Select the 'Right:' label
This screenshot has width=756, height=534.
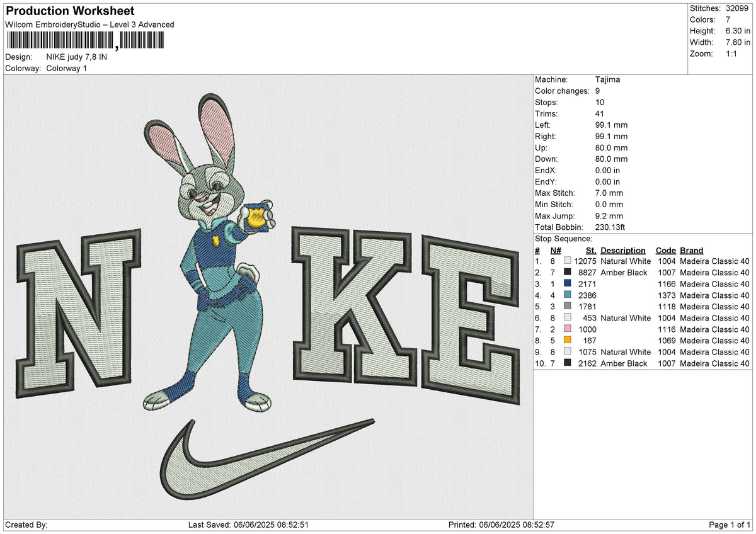tap(546, 137)
